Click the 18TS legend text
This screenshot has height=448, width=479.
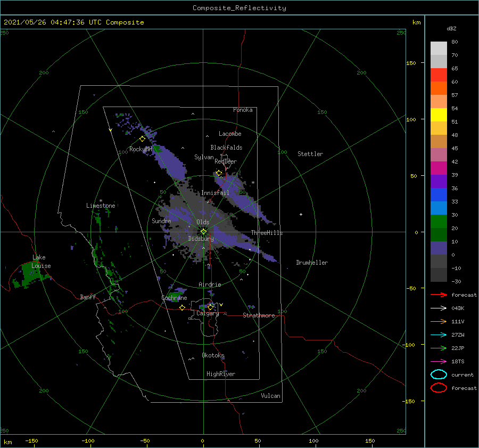(458, 362)
